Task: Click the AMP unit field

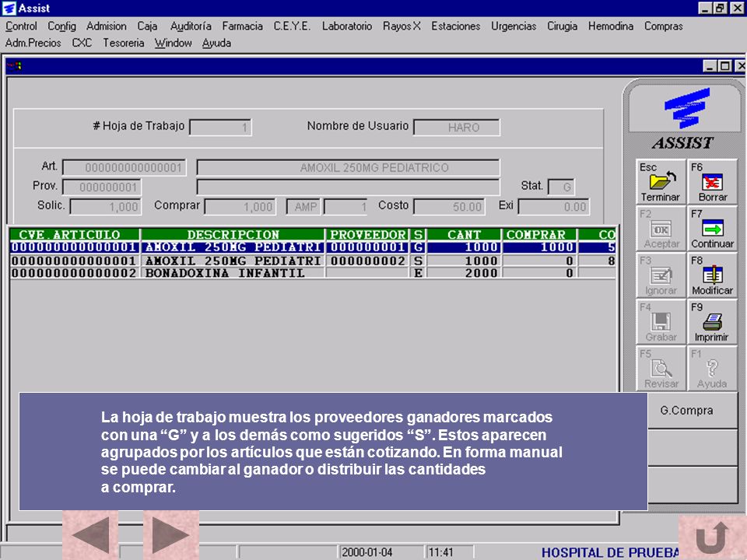Action: click(303, 207)
